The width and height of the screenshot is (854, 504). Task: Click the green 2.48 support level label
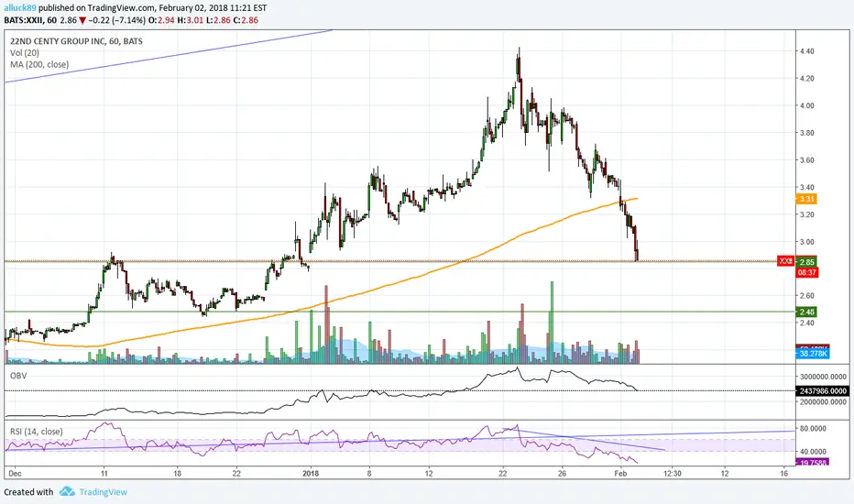(806, 312)
